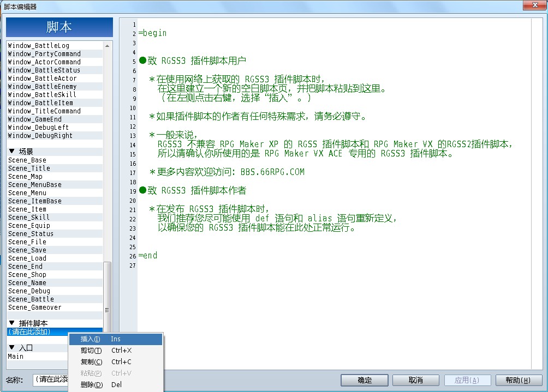Select Scene_Shop in the script list
This screenshot has width=548, height=392.
pyautogui.click(x=55, y=275)
